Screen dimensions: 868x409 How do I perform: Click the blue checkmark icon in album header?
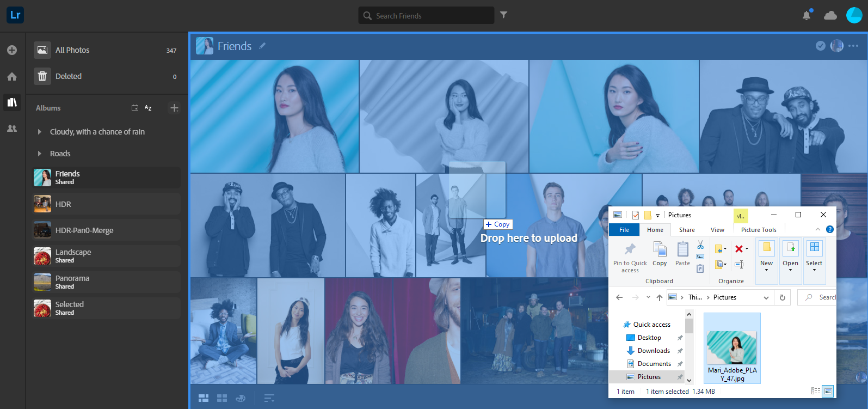pos(821,46)
